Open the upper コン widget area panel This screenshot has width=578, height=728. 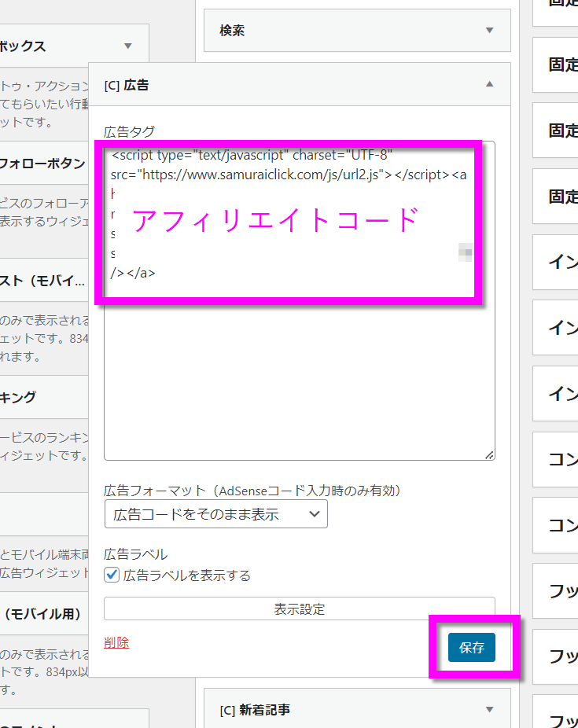pyautogui.click(x=561, y=460)
